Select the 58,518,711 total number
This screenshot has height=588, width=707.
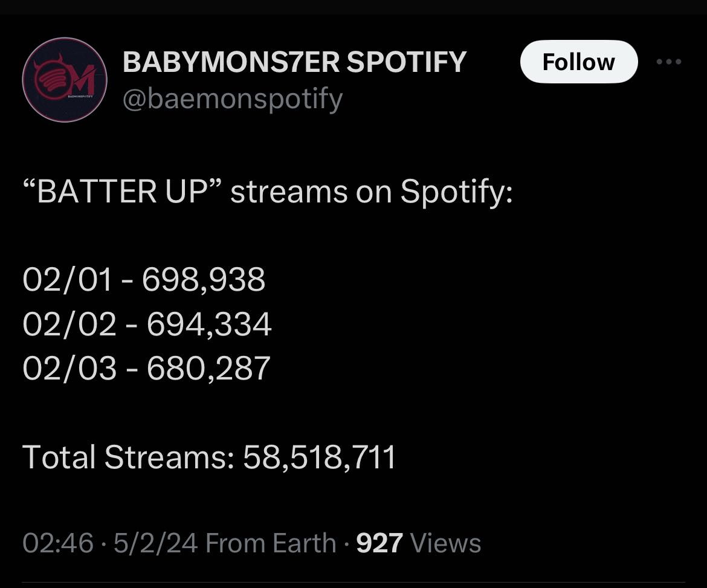point(319,457)
